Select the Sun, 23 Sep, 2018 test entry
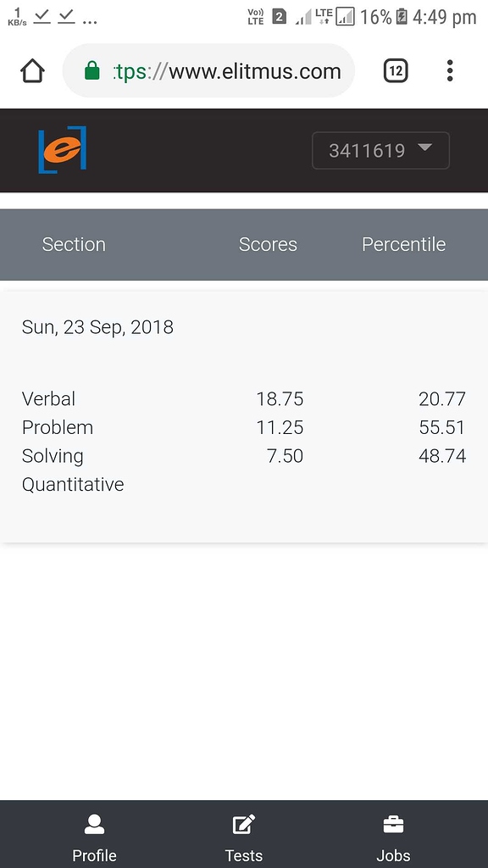The image size is (488, 868). (x=97, y=327)
